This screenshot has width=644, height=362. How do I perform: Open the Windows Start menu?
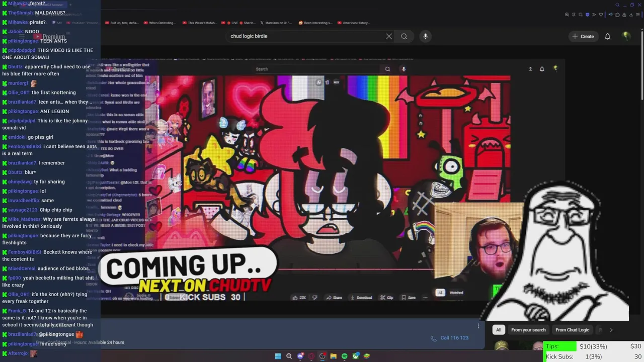[278, 356]
